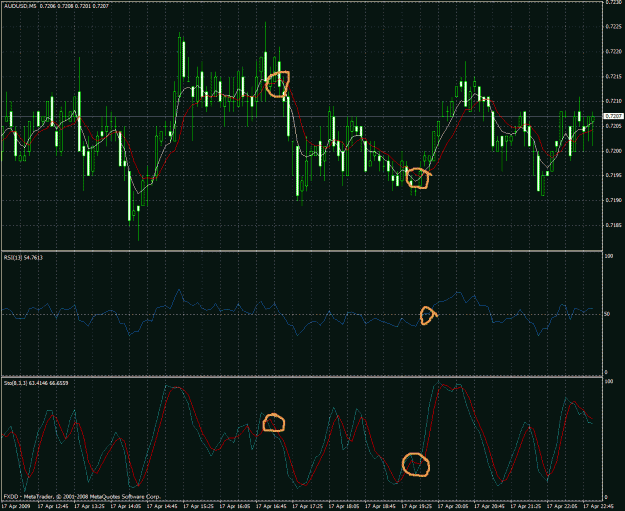The image size is (625, 511).
Task: Click the 17 Apr 14:45 time label
Action: (164, 507)
